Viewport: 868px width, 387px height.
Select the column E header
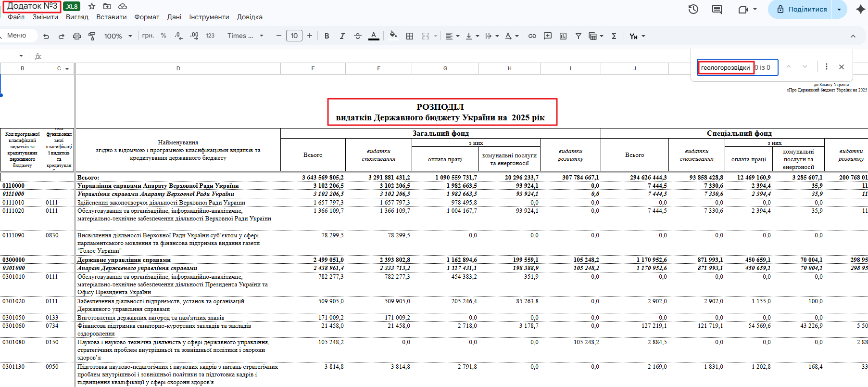coord(313,68)
